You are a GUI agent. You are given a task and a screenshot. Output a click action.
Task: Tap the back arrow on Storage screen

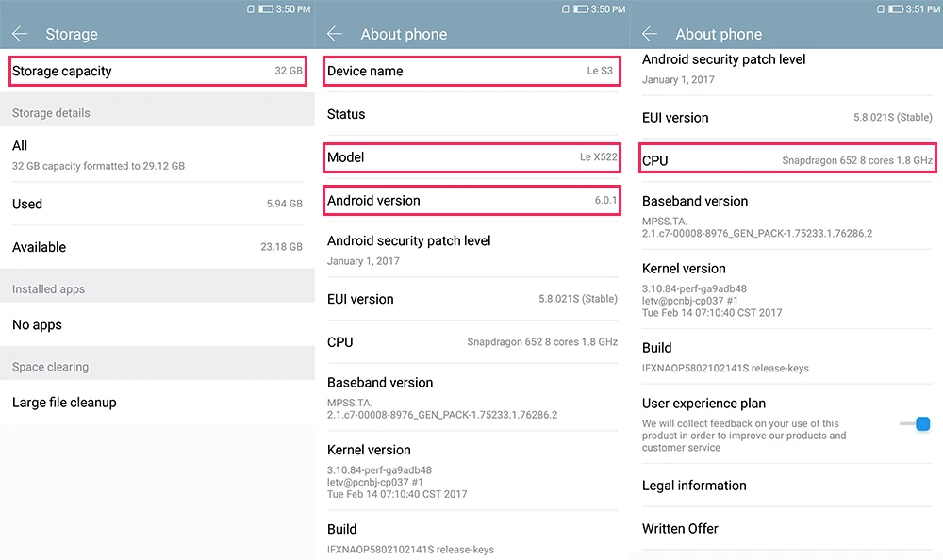point(20,34)
